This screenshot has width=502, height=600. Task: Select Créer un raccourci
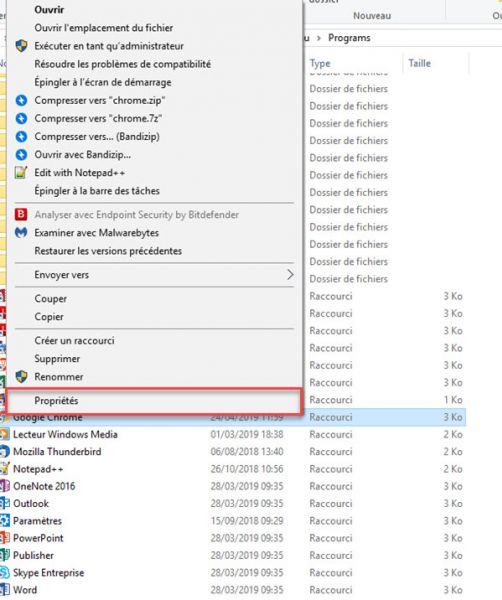click(74, 340)
